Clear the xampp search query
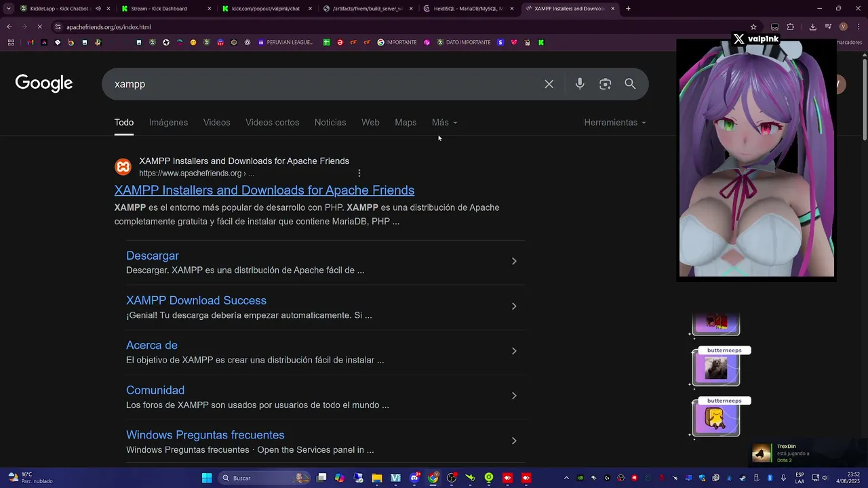868x488 pixels. click(x=549, y=84)
